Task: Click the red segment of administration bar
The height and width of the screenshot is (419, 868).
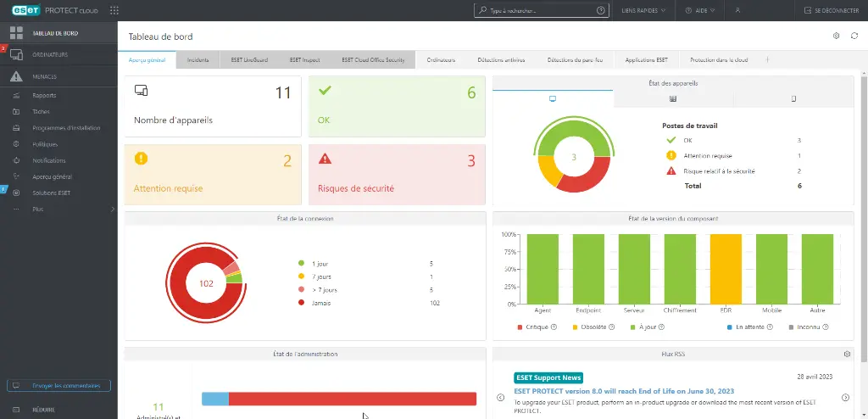Action: (353, 399)
